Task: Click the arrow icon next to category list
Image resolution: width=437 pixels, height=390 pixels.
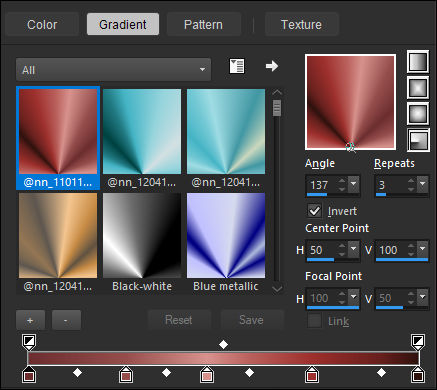Action: [272, 66]
